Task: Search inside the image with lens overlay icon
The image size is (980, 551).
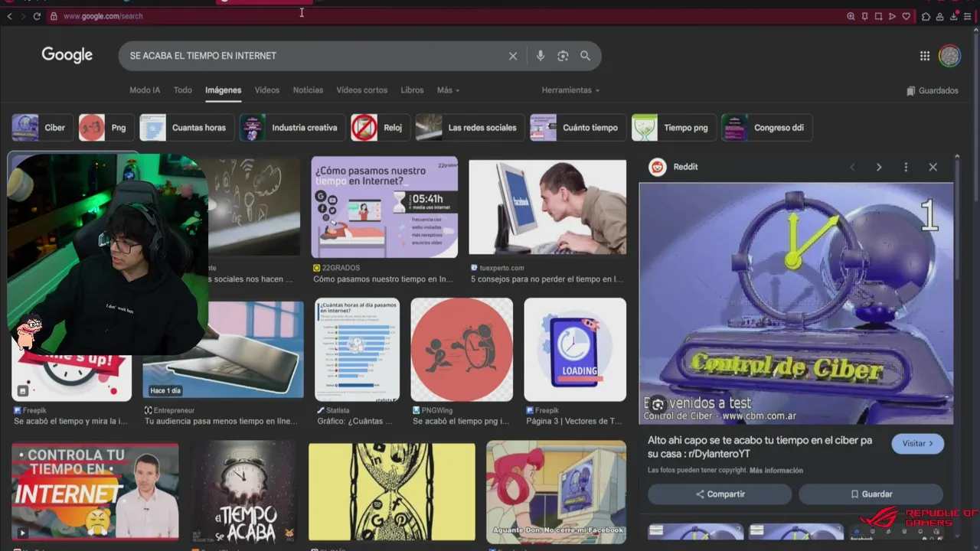Action: click(x=658, y=404)
